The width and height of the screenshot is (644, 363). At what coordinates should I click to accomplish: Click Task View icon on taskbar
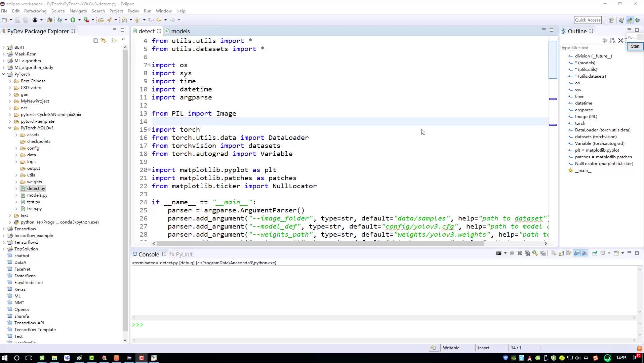[29, 358]
